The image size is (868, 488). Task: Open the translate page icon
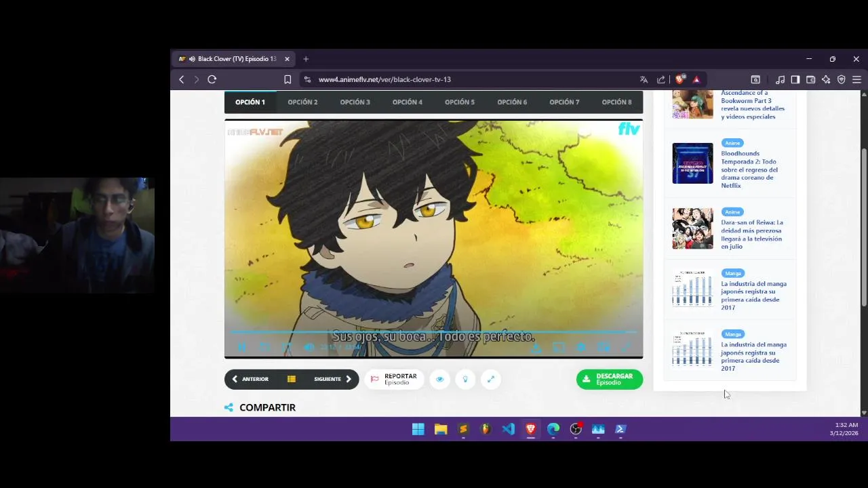tap(644, 79)
